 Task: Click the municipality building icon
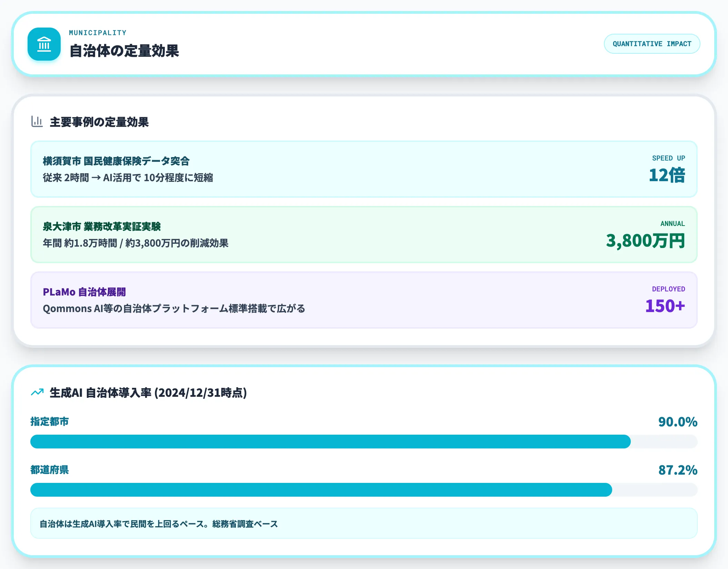(x=44, y=44)
